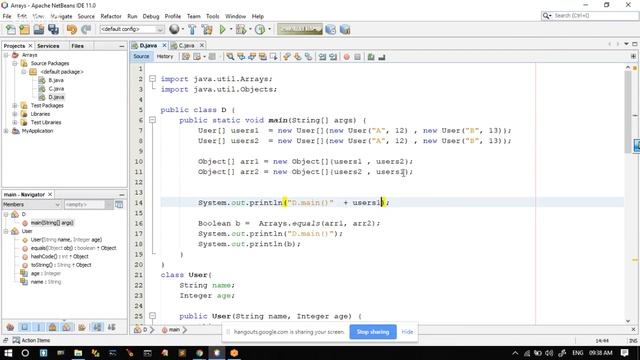Screen dimensions: 640x360
Task: Click the Undo arrow icon
Action: tap(72, 29)
